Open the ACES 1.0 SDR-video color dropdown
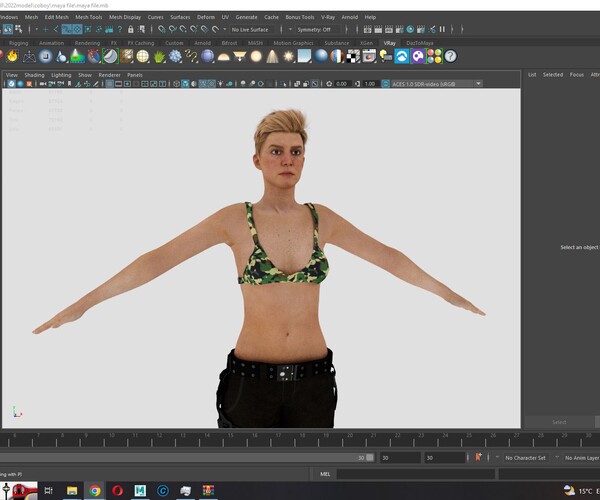Viewport: 600px width, 500px height. [x=437, y=84]
